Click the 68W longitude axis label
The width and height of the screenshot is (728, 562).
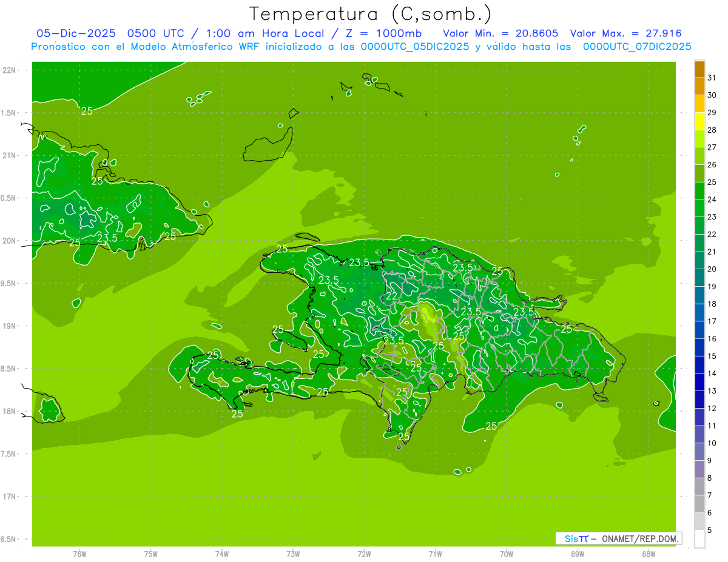(x=648, y=554)
